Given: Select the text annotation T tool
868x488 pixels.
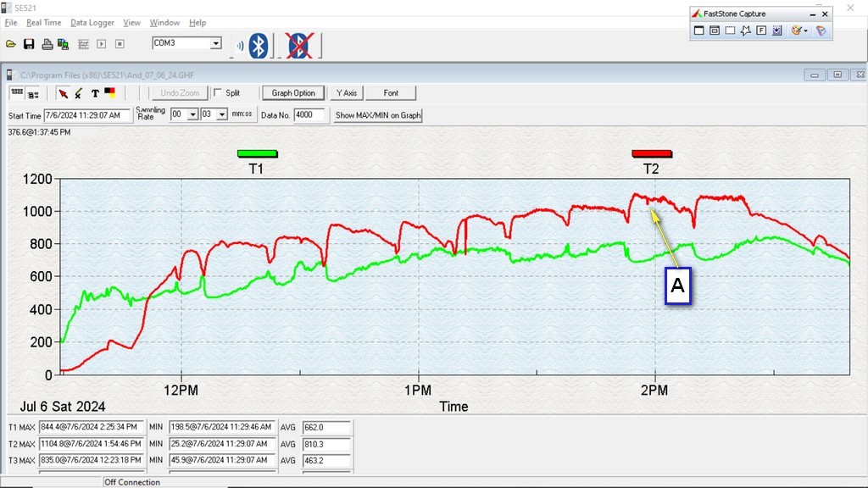Looking at the screenshot, I should (95, 93).
